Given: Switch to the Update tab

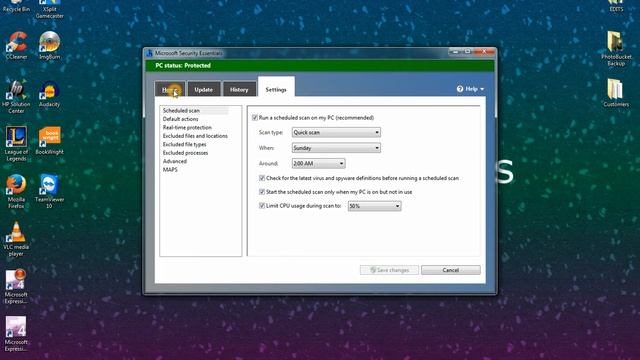Looking at the screenshot, I should coord(204,89).
